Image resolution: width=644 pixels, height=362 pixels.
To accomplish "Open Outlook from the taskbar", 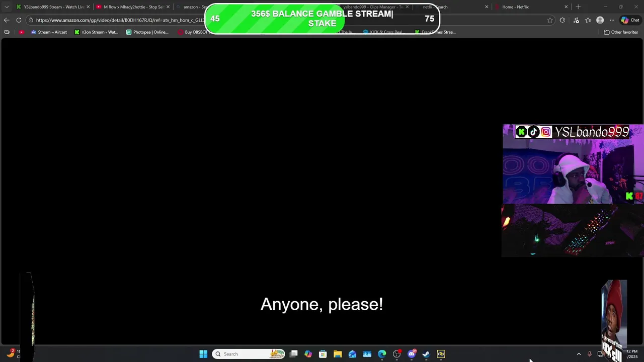I will coord(353,354).
